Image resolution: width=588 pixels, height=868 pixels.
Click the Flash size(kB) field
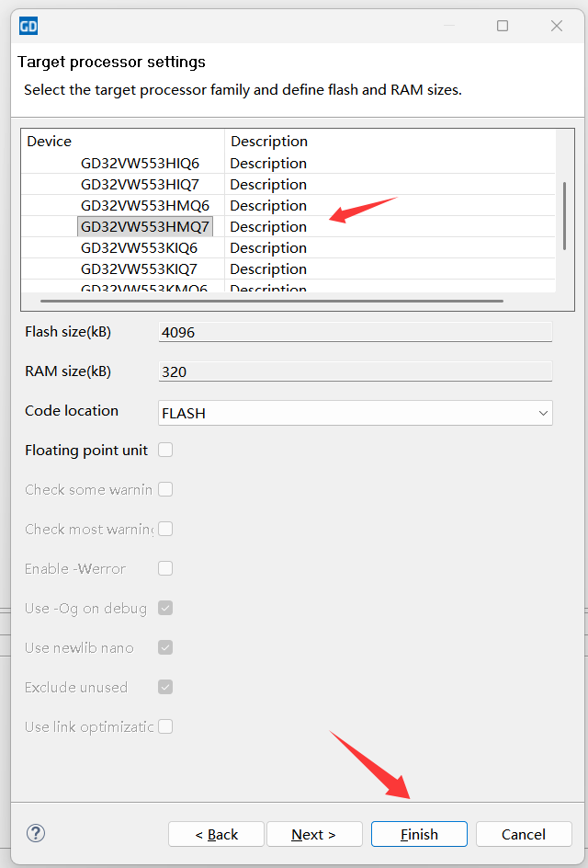tap(355, 332)
